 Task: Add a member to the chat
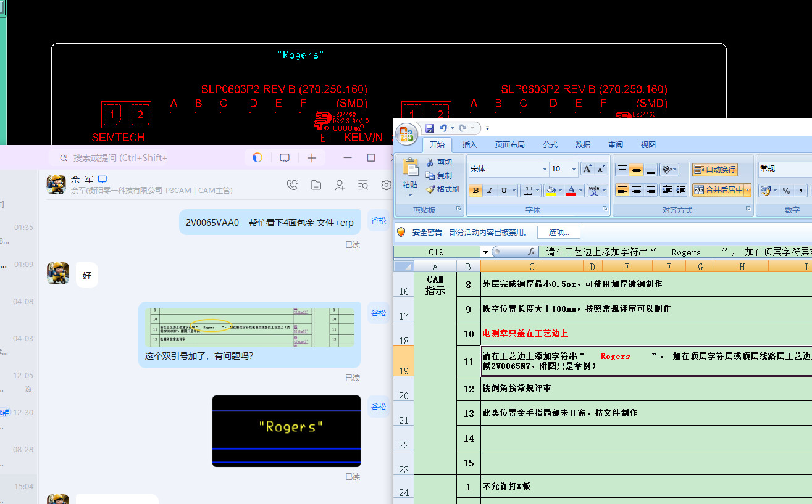pyautogui.click(x=340, y=184)
